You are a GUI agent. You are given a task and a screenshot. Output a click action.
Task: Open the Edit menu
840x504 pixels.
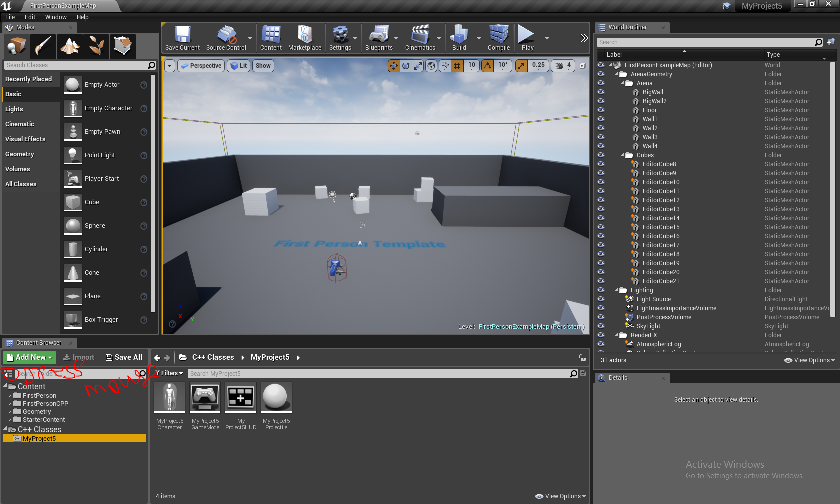(30, 17)
